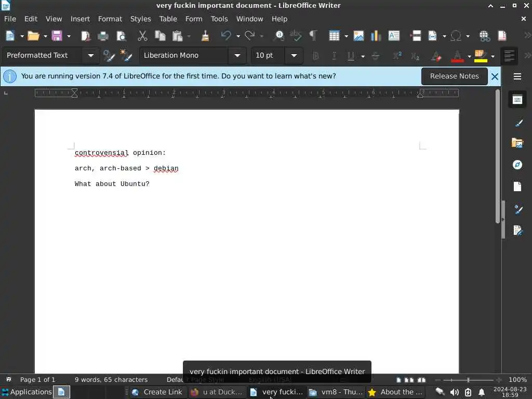Paste from clipboard icon
The height and width of the screenshot is (399, 532).
click(177, 36)
